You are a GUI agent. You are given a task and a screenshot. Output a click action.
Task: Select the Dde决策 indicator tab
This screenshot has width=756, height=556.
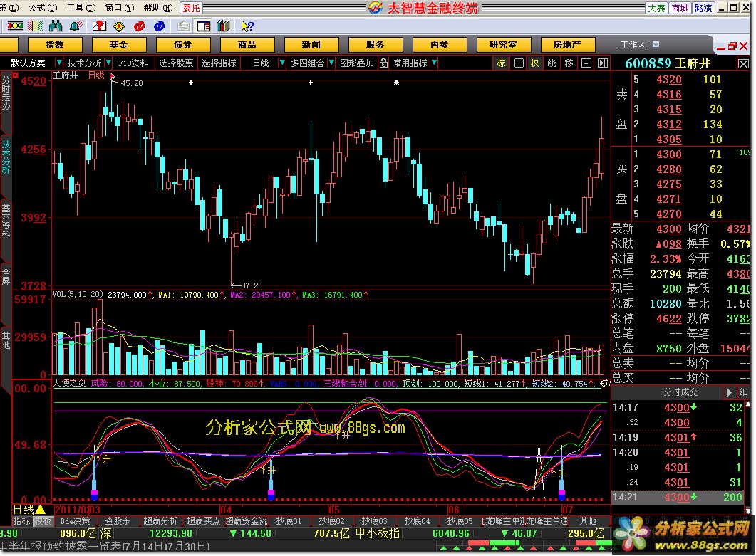point(75,521)
